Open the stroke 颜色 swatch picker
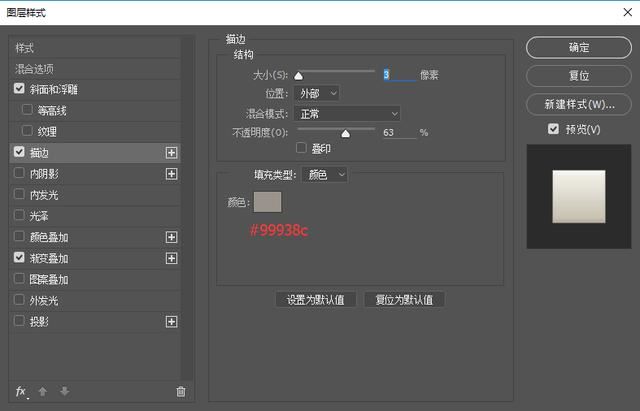 (x=267, y=202)
